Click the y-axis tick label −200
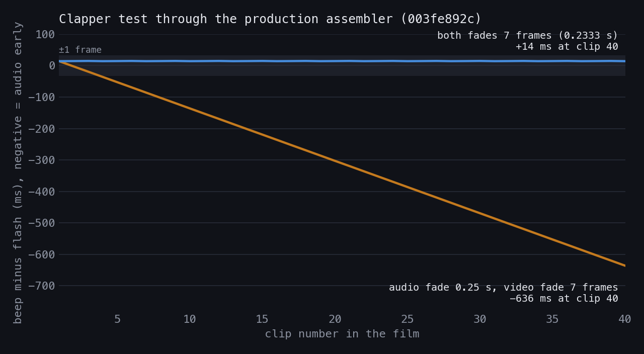644x354 pixels. [x=42, y=129]
